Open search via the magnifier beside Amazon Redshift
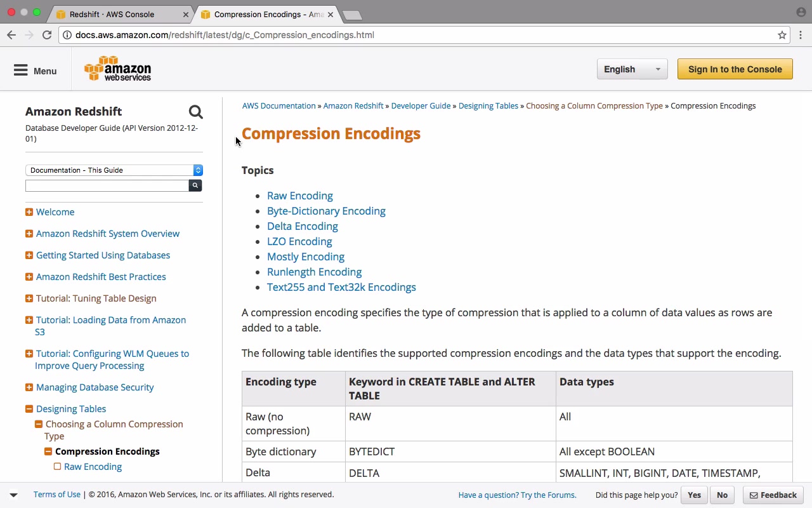The width and height of the screenshot is (812, 508). pos(195,112)
